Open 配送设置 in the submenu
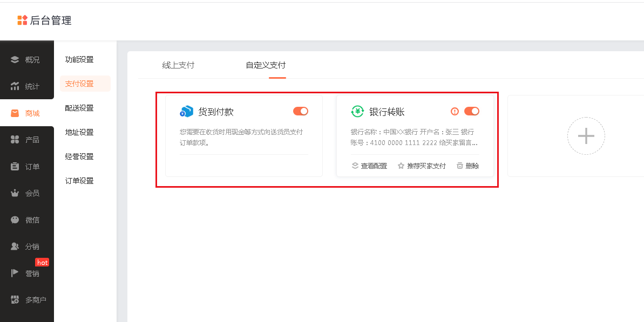 (79, 108)
